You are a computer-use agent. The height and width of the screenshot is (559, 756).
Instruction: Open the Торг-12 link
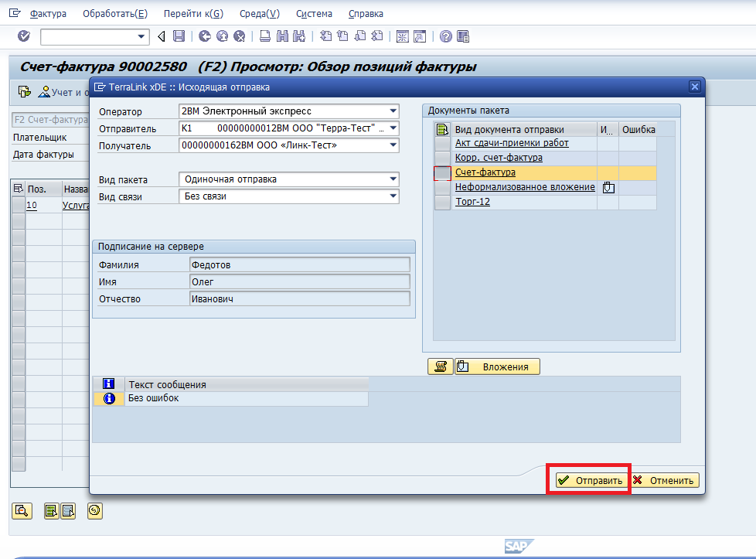472,202
